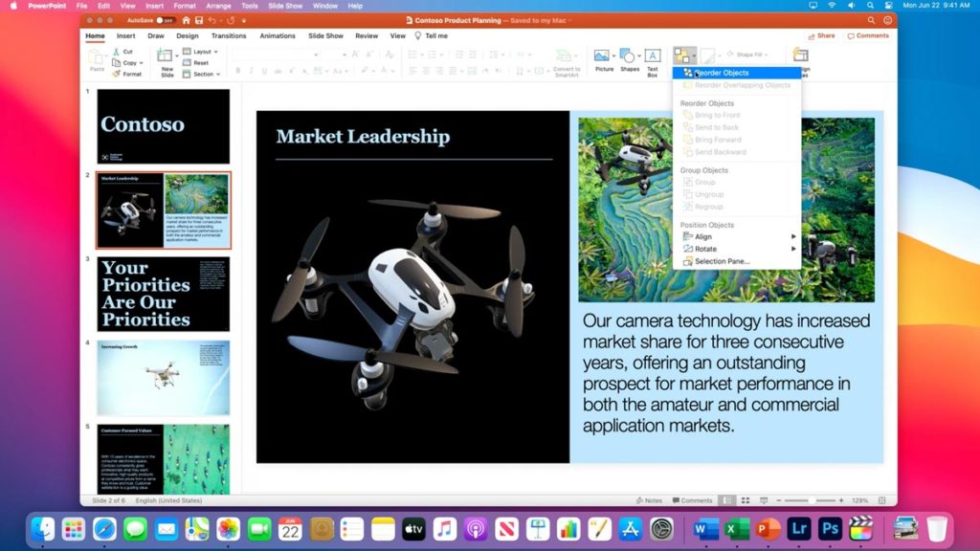
Task: Open the Comments button in ribbon
Action: [868, 36]
